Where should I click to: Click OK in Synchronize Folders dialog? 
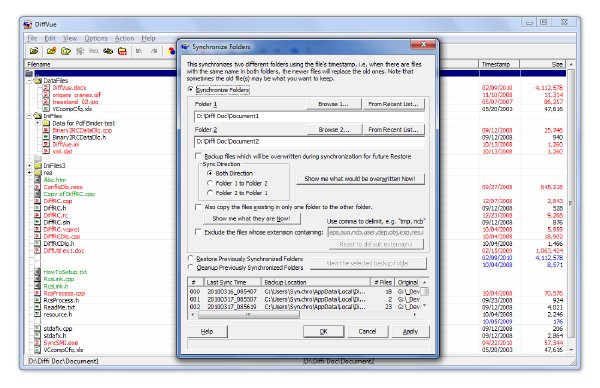tap(323, 331)
